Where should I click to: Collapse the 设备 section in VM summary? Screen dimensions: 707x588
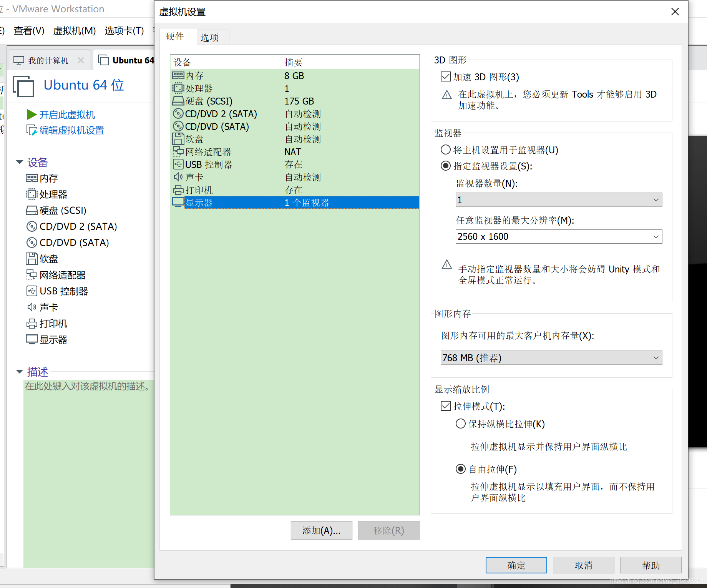coord(20,162)
